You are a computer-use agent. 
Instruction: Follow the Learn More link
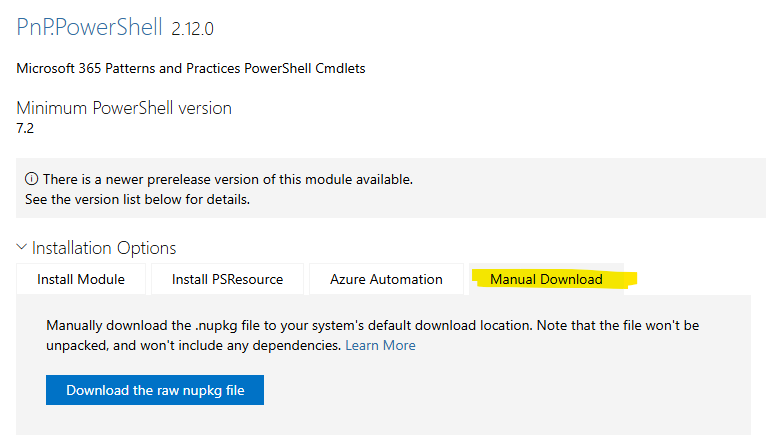(381, 345)
